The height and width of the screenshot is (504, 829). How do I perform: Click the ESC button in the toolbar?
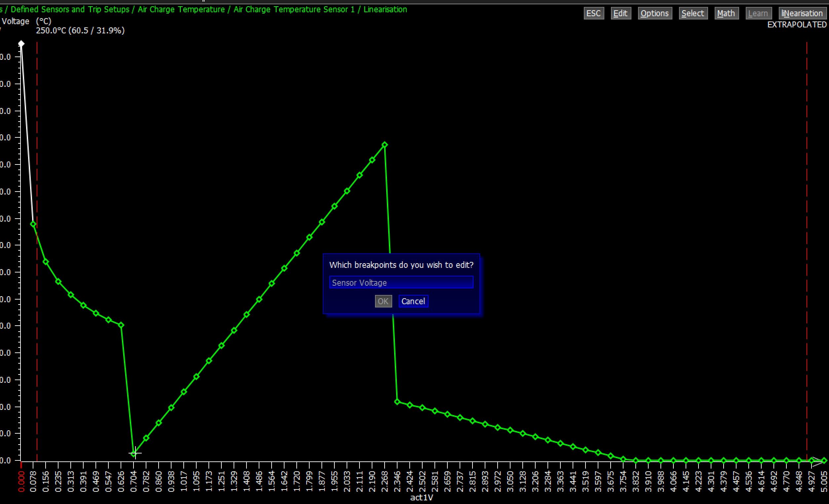(x=594, y=14)
